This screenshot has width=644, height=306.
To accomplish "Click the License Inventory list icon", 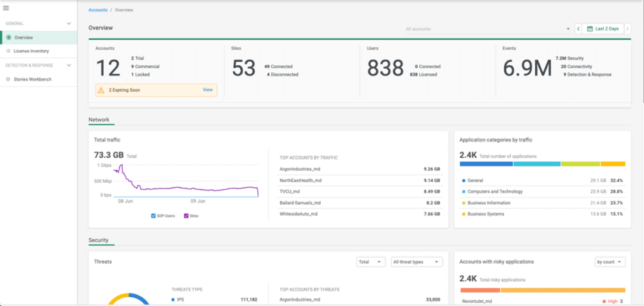I will click(x=8, y=52).
